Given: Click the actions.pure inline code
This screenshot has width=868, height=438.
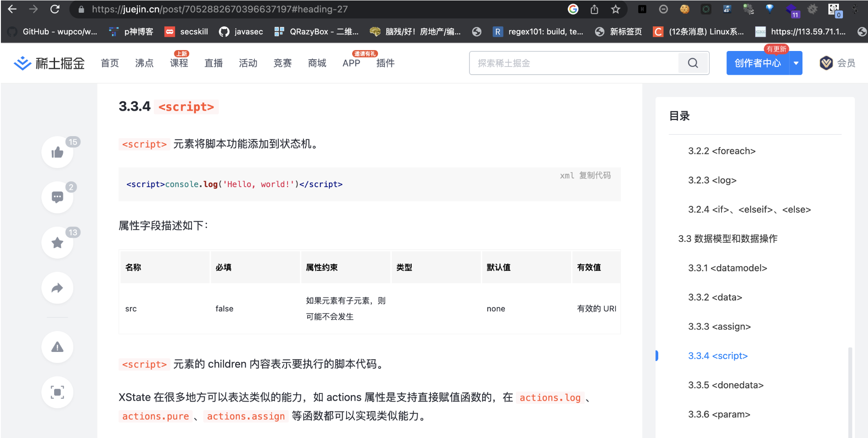Looking at the screenshot, I should coord(156,416).
